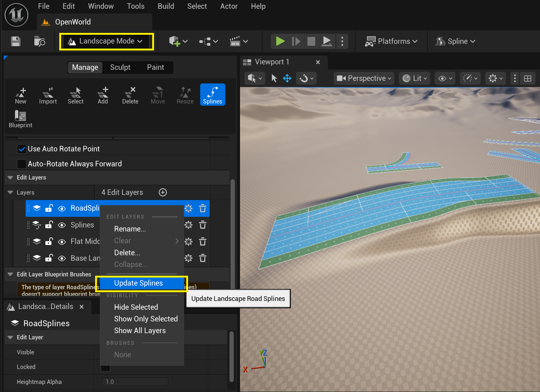
Task: Toggle visibility eye of RoadSplines layer
Action: point(62,208)
